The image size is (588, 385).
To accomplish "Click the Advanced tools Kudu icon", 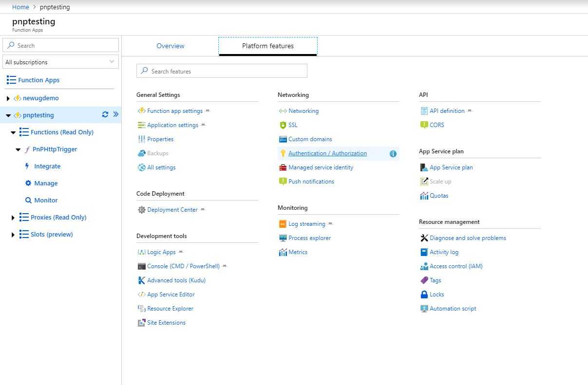I will [x=142, y=280].
